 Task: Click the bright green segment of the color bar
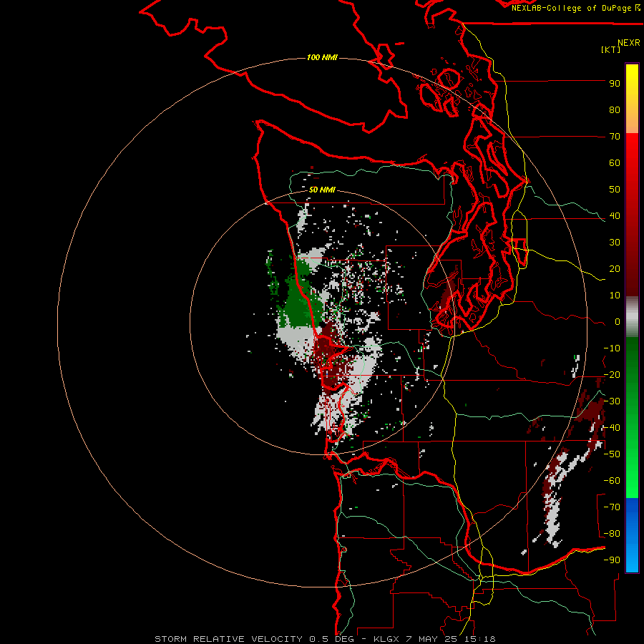632,417
